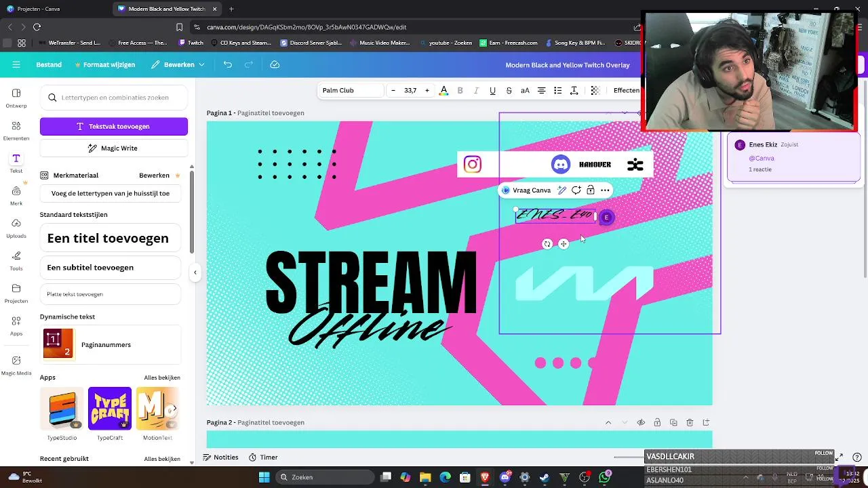
Task: Open the Timer
Action: [x=264, y=457]
